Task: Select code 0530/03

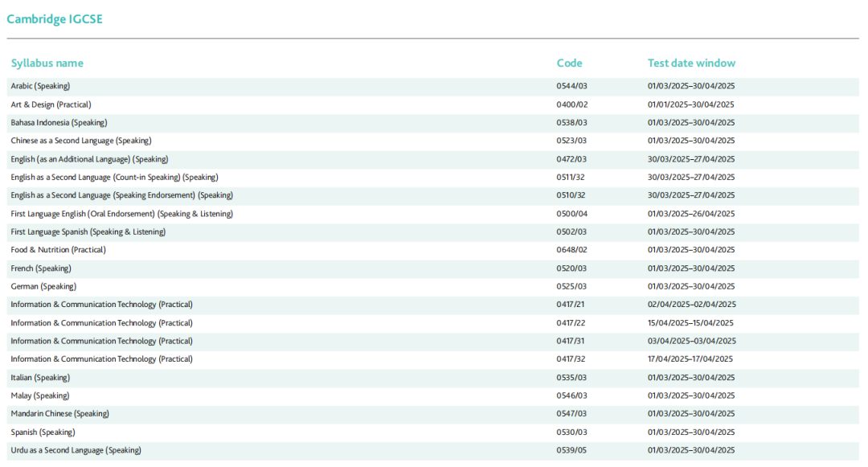Action: (x=572, y=432)
